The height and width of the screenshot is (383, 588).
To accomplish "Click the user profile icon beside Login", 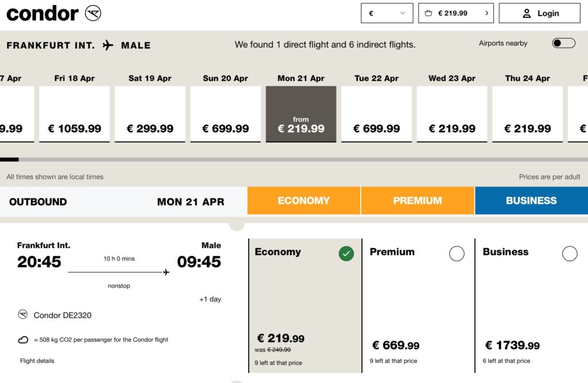I will point(527,14).
